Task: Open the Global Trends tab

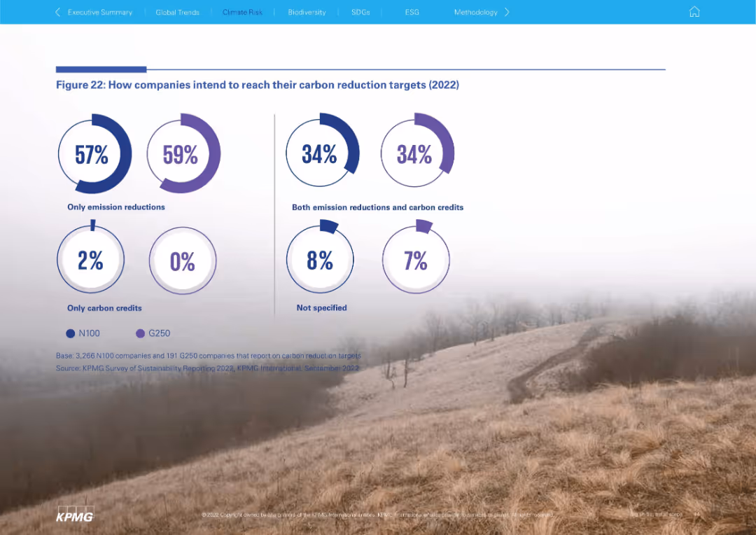Action: (177, 13)
